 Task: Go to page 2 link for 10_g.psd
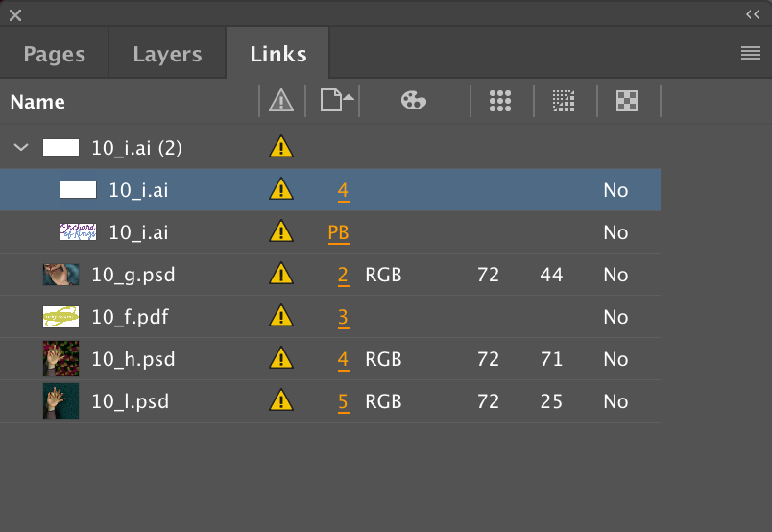(x=343, y=275)
